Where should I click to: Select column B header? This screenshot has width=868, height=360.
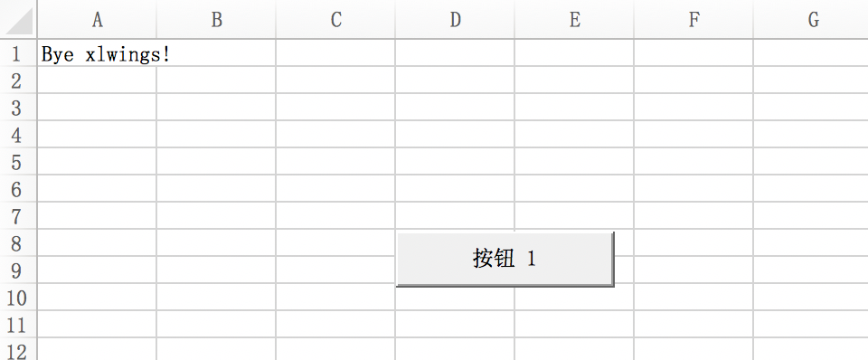coord(216,19)
